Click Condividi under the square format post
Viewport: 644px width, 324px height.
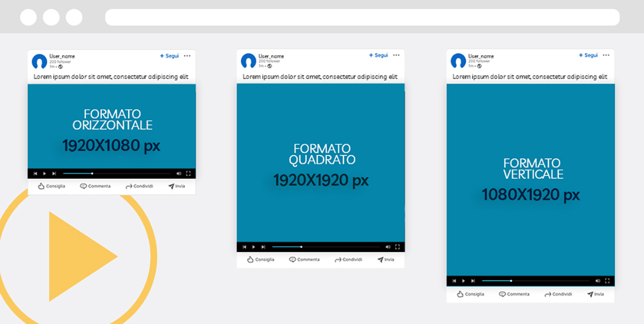[349, 260]
